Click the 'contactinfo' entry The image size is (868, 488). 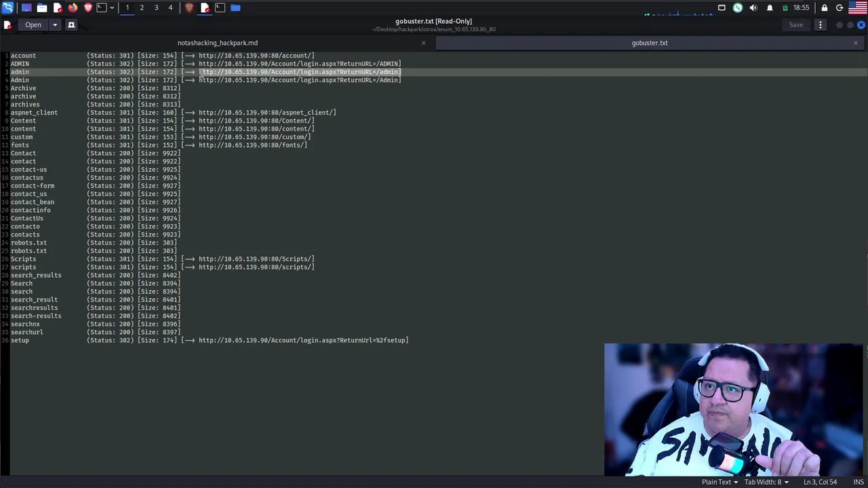click(x=31, y=210)
